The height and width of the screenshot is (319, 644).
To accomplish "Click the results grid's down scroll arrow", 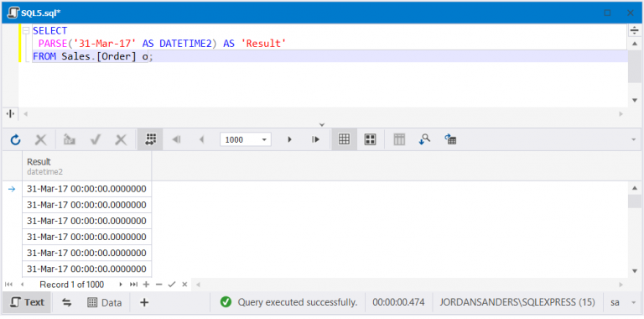I will point(635,270).
